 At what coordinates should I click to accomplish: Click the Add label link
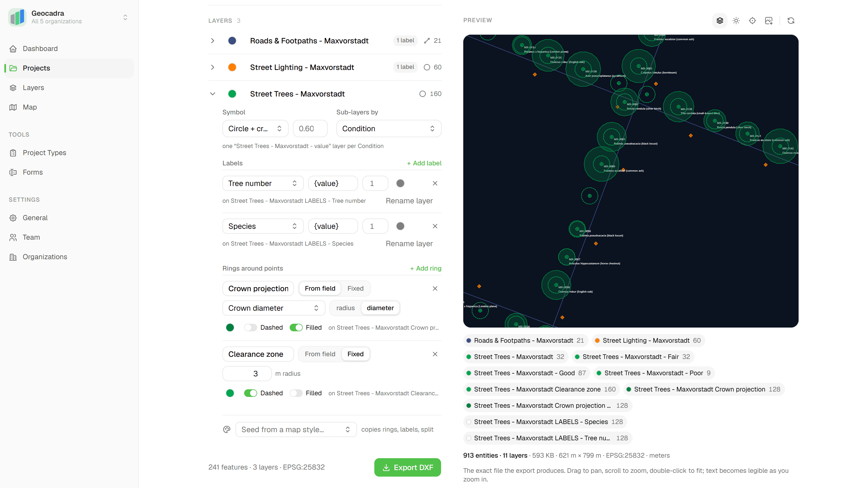point(424,163)
